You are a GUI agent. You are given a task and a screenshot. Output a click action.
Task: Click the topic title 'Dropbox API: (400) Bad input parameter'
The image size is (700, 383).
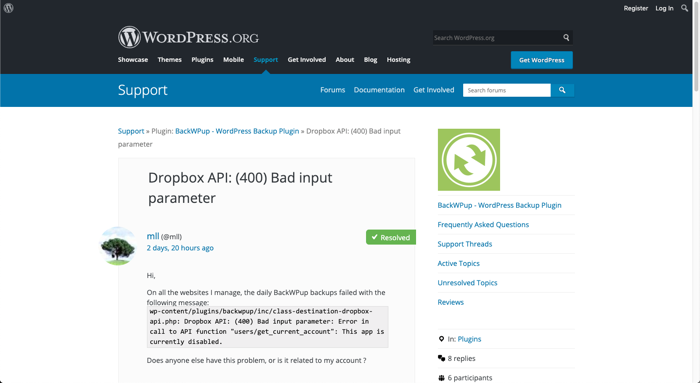[x=240, y=188]
